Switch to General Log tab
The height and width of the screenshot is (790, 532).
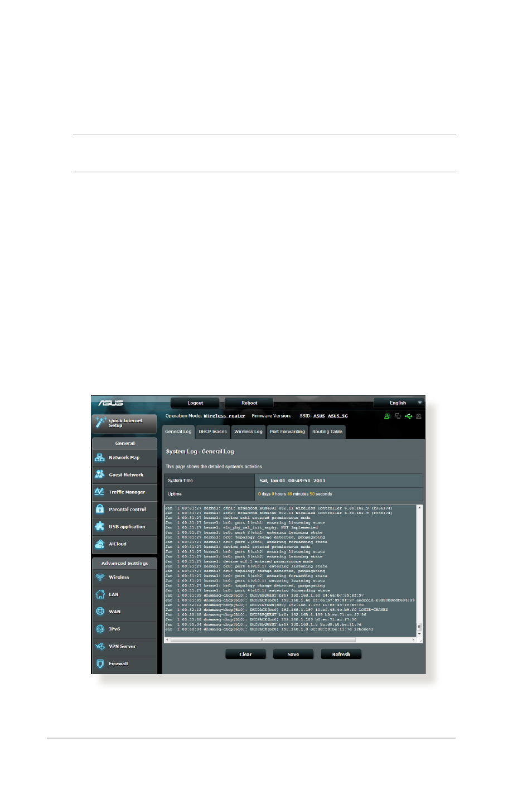178,432
